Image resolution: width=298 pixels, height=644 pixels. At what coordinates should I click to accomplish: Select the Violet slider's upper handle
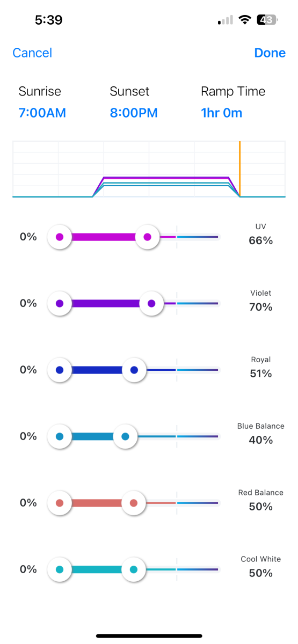151,303
